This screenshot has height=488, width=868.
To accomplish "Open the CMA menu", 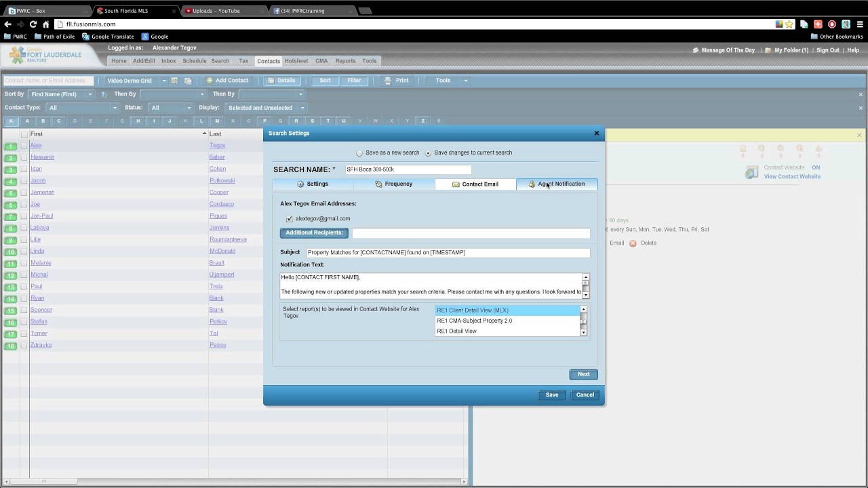I will point(321,61).
